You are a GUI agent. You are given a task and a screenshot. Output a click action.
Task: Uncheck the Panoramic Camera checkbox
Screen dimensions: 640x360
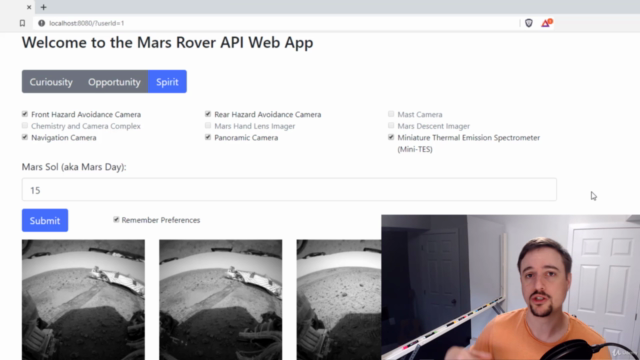pyautogui.click(x=208, y=137)
